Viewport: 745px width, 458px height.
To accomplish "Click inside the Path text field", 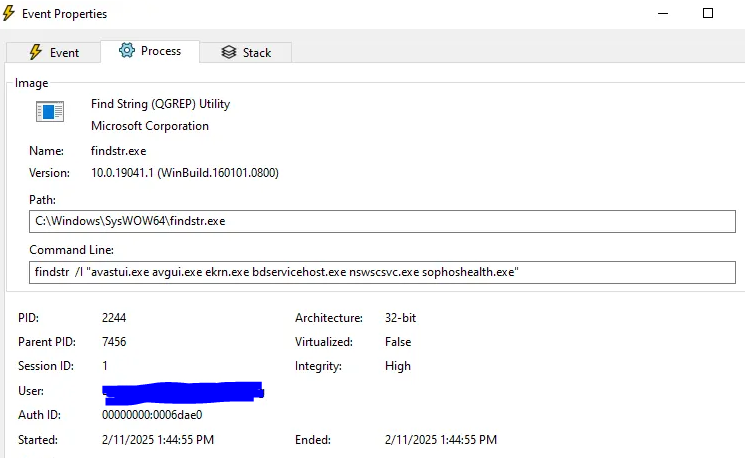I will pyautogui.click(x=382, y=221).
